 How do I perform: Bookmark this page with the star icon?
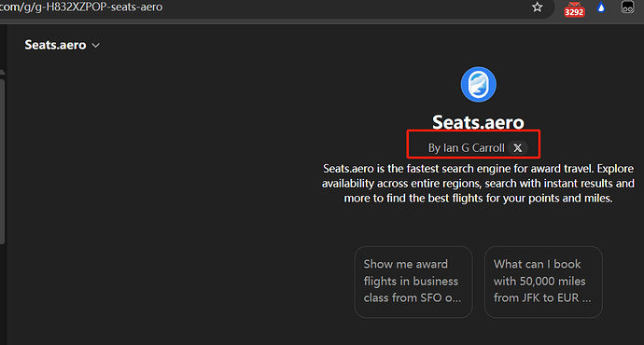(x=538, y=7)
